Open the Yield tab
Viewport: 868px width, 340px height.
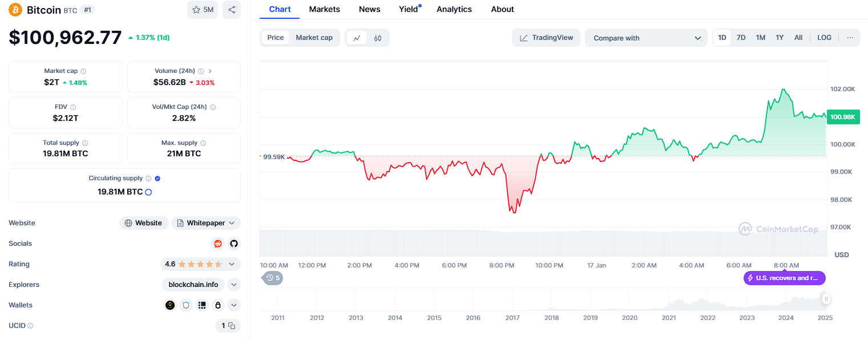(x=409, y=9)
